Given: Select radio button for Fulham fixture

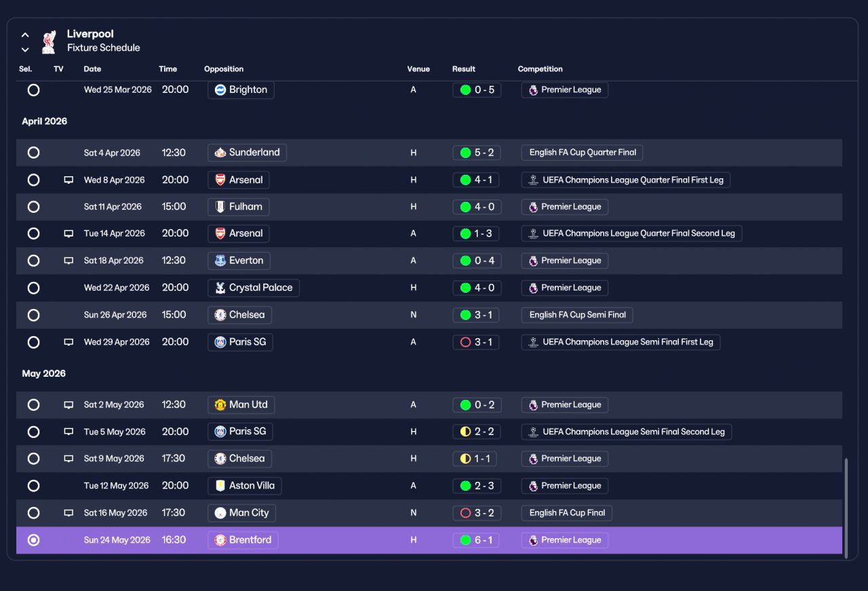Looking at the screenshot, I should click(x=33, y=207).
